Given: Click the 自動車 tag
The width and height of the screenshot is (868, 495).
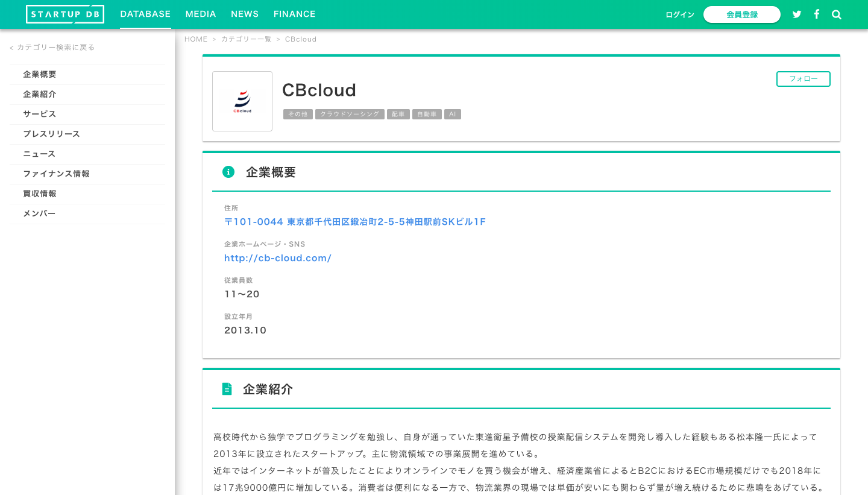Looking at the screenshot, I should pos(427,114).
